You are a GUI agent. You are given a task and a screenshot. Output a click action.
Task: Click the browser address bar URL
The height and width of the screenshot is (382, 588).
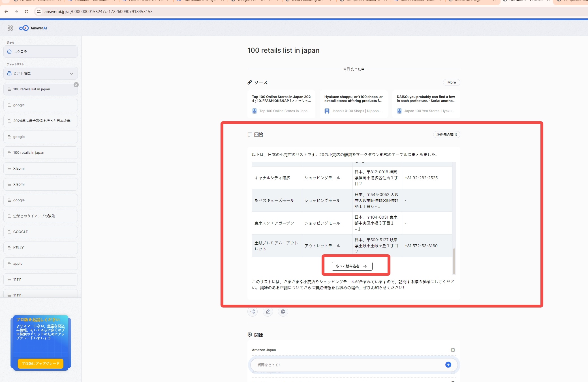tap(98, 12)
